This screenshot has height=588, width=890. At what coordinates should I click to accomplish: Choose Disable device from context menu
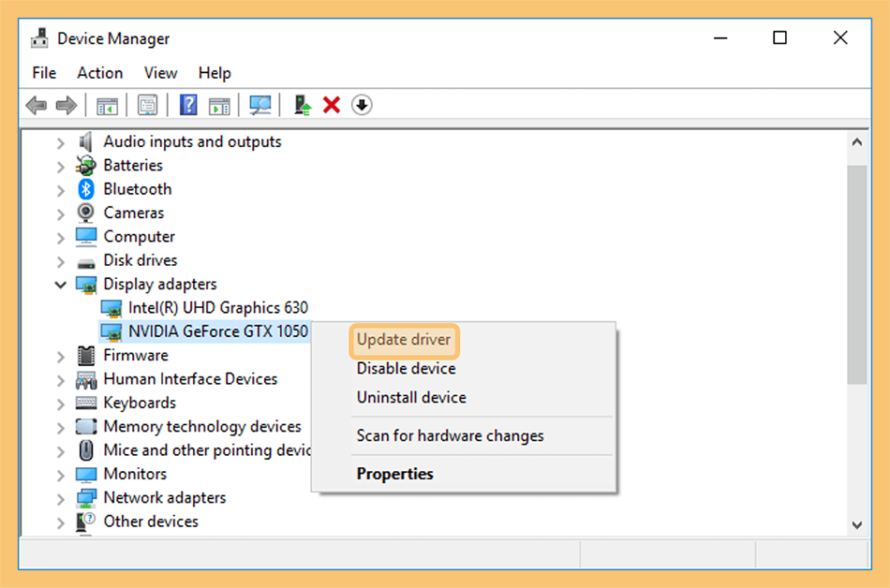407,369
